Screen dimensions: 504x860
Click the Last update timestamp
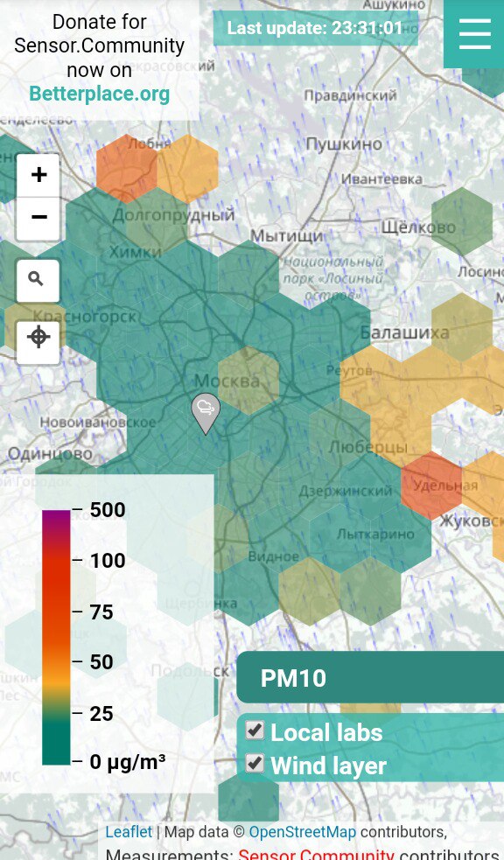click(x=315, y=28)
